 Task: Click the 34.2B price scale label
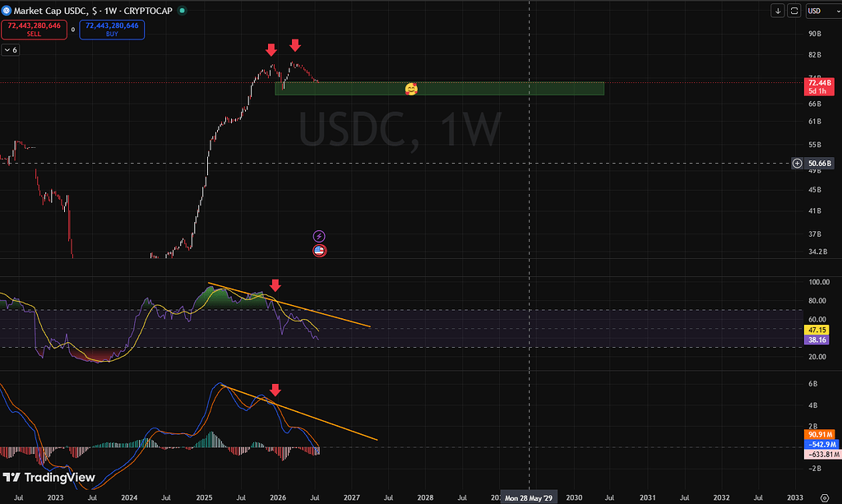click(817, 252)
